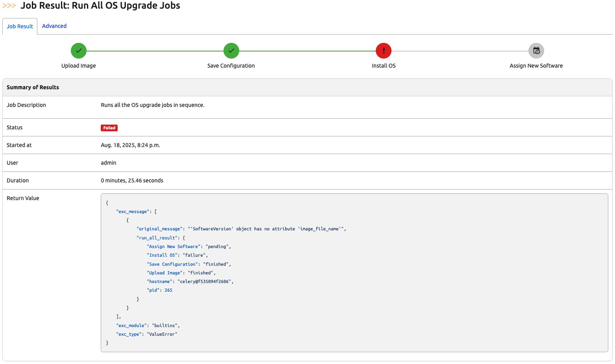Click the Save Configuration finished entry inside run_all_result

tap(172, 264)
